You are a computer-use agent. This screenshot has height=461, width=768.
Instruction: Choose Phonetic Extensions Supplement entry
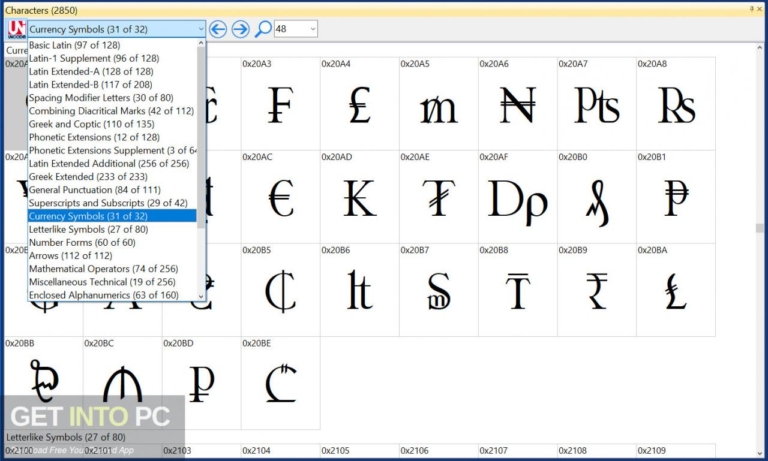[112, 150]
